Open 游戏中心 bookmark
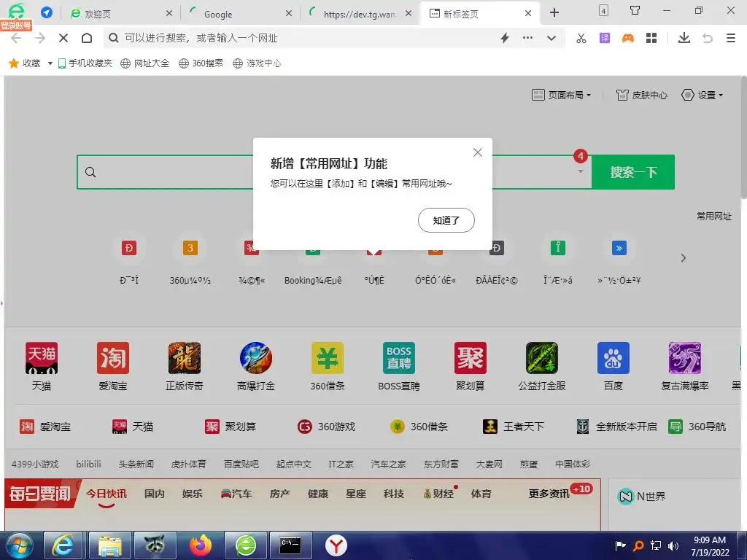This screenshot has height=560, width=747. (x=257, y=63)
